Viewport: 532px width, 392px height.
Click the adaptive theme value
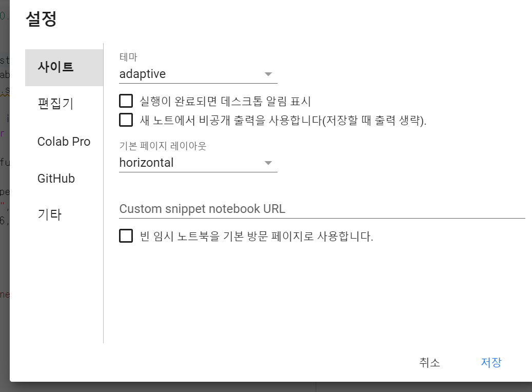point(143,74)
